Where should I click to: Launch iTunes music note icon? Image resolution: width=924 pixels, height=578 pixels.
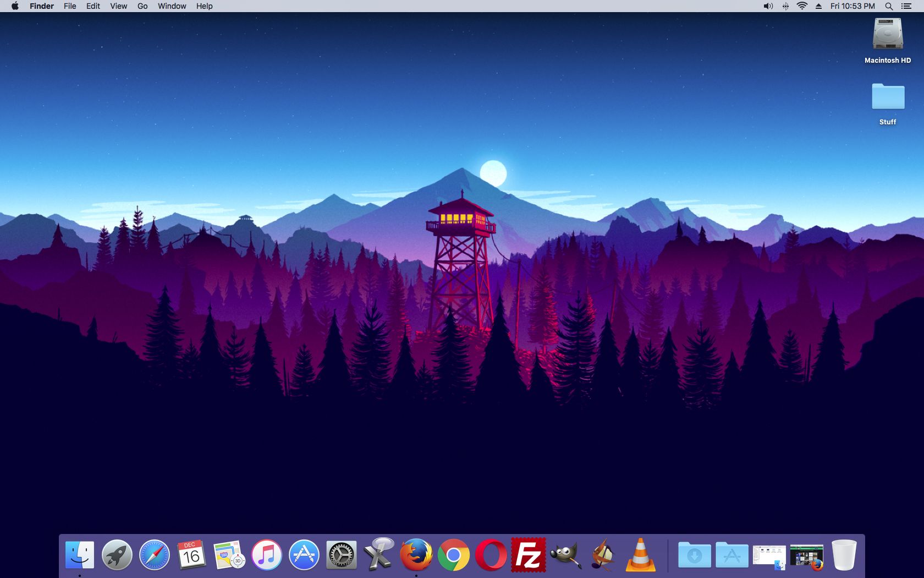click(x=267, y=554)
